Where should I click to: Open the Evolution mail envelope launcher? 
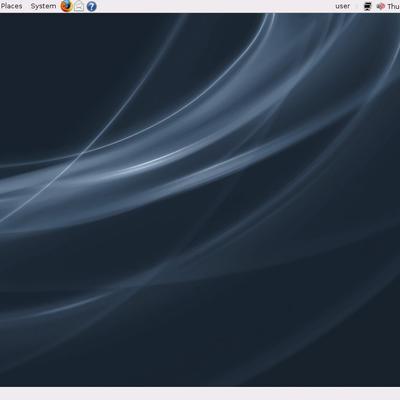point(79,6)
